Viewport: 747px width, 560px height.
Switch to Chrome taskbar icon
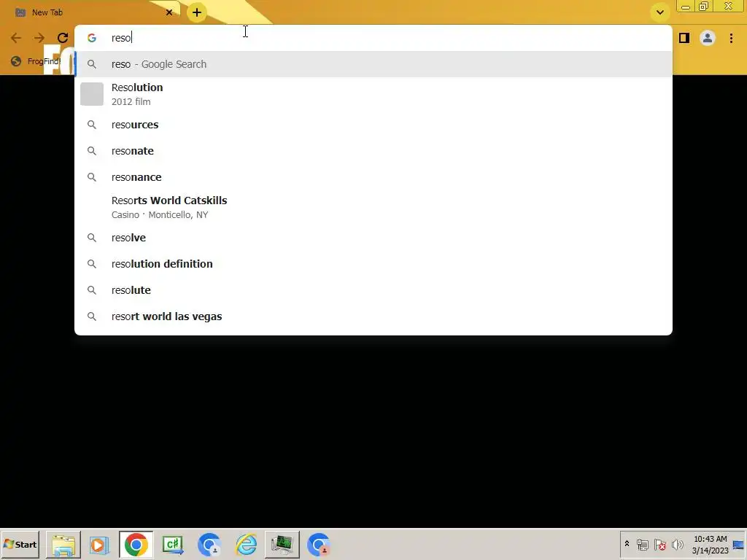click(x=136, y=544)
